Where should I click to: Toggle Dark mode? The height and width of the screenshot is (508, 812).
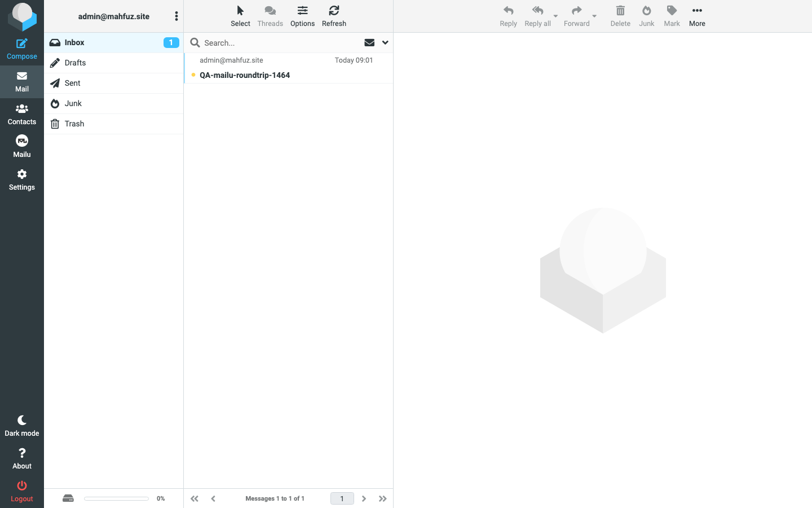pyautogui.click(x=22, y=426)
